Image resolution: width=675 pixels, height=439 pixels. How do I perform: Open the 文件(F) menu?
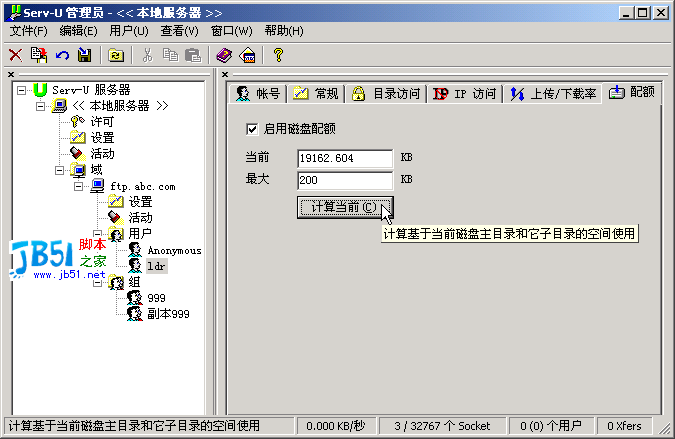[28, 31]
